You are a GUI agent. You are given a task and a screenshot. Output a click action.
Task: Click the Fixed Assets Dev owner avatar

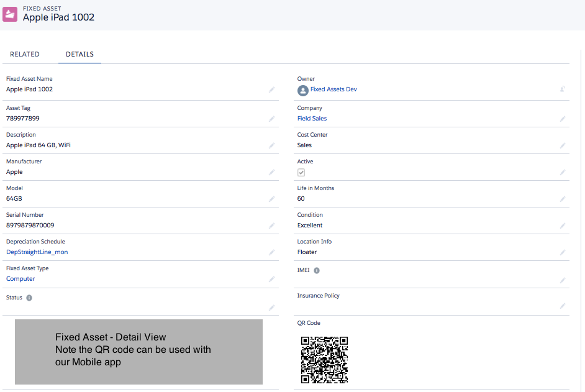(302, 90)
